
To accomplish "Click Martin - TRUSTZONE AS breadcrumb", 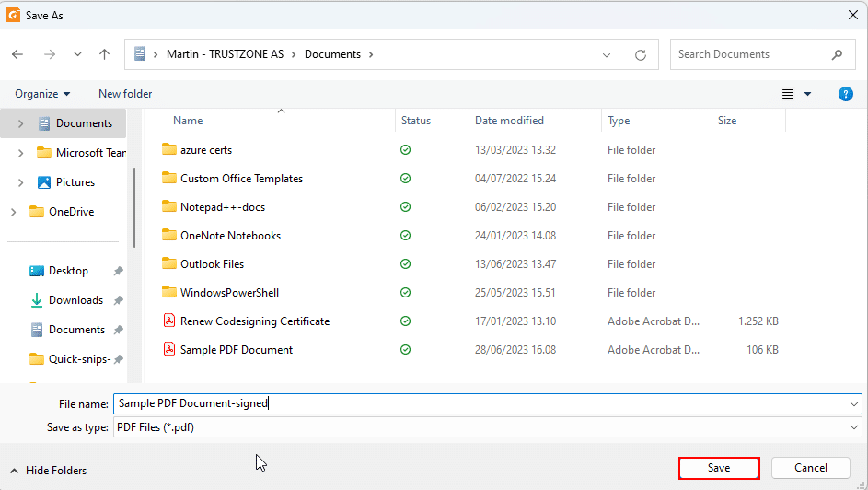I will pos(225,54).
